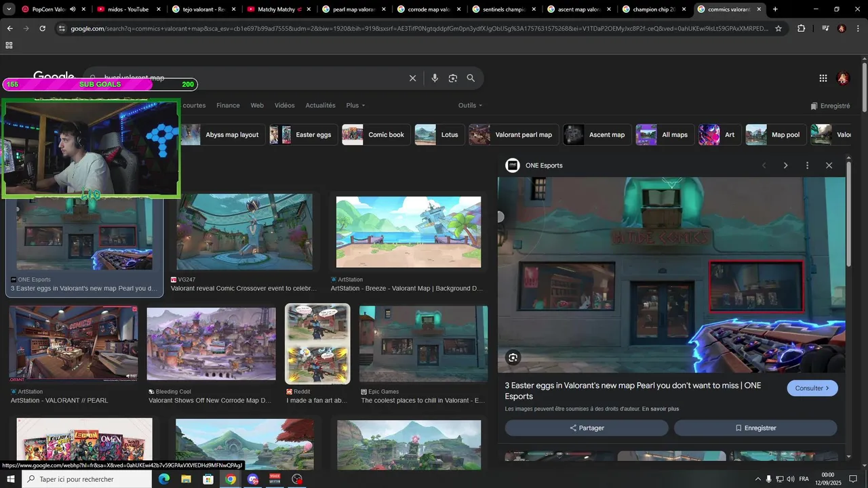868x488 pixels.
Task: Select the Vidéos search tab
Action: coord(285,106)
